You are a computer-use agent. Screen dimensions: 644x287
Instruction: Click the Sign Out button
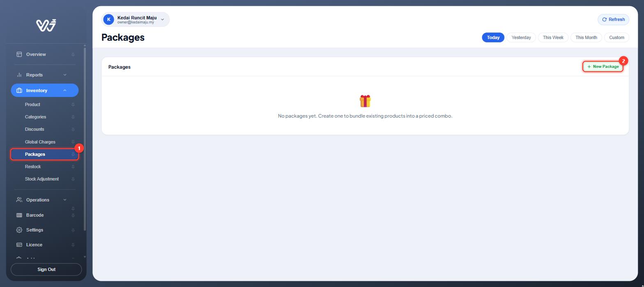coord(46,269)
